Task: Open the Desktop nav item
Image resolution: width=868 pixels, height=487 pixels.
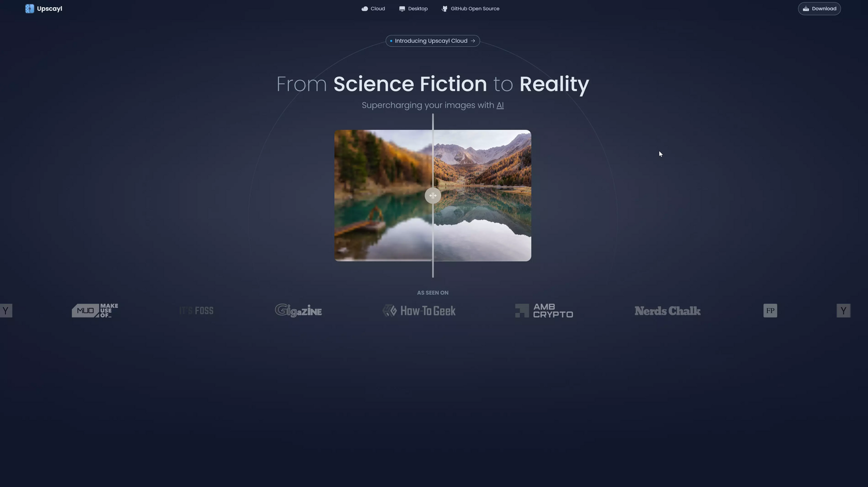Action: point(413,9)
